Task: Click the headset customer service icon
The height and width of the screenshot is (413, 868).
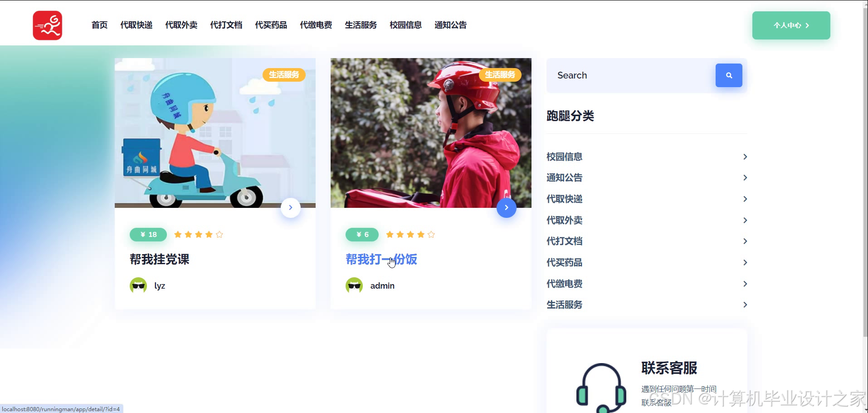Action: pyautogui.click(x=601, y=388)
